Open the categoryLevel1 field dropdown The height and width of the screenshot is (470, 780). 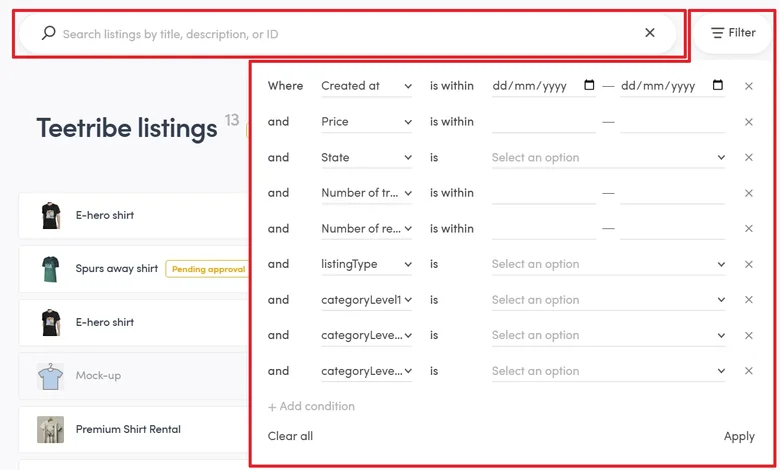coord(367,299)
